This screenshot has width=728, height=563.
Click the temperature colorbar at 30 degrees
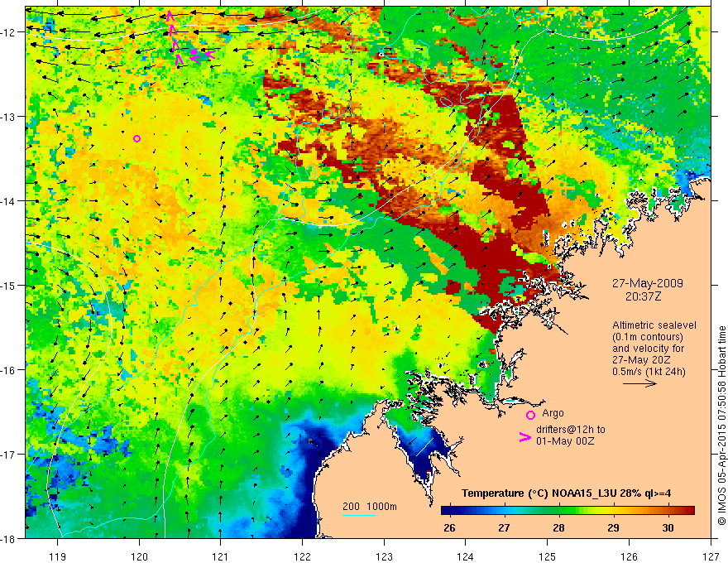pos(668,511)
